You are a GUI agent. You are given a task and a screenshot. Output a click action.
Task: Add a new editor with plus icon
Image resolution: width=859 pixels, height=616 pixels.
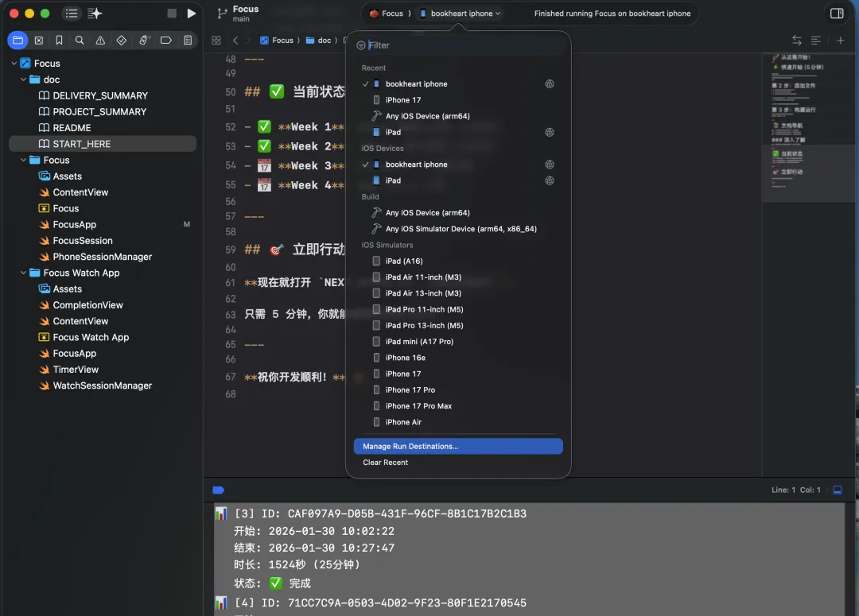point(841,40)
